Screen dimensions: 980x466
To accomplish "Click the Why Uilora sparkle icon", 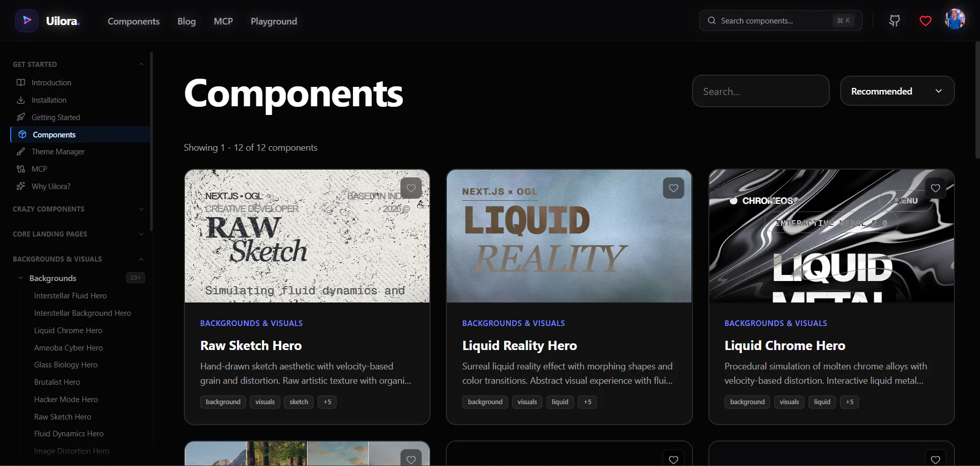I will pos(21,186).
